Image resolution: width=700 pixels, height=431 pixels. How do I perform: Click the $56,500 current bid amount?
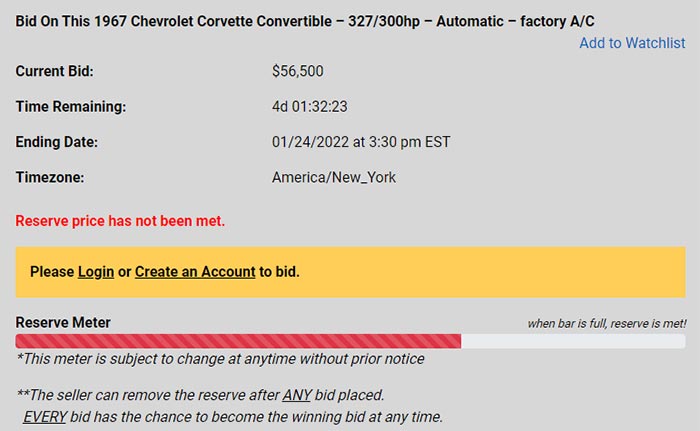click(298, 71)
